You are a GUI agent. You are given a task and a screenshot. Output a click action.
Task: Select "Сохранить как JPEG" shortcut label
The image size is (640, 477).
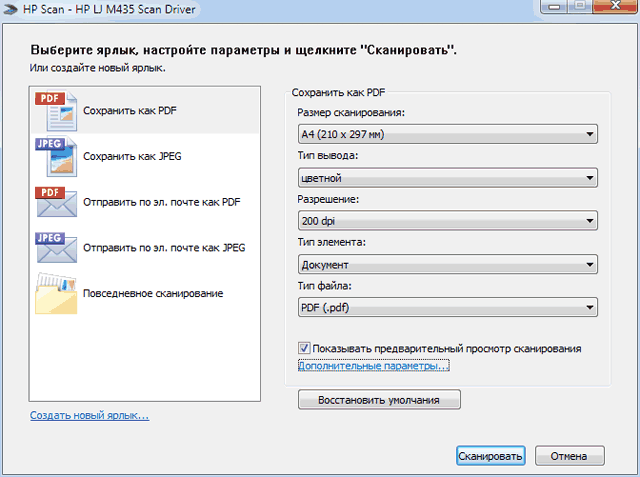pos(132,157)
